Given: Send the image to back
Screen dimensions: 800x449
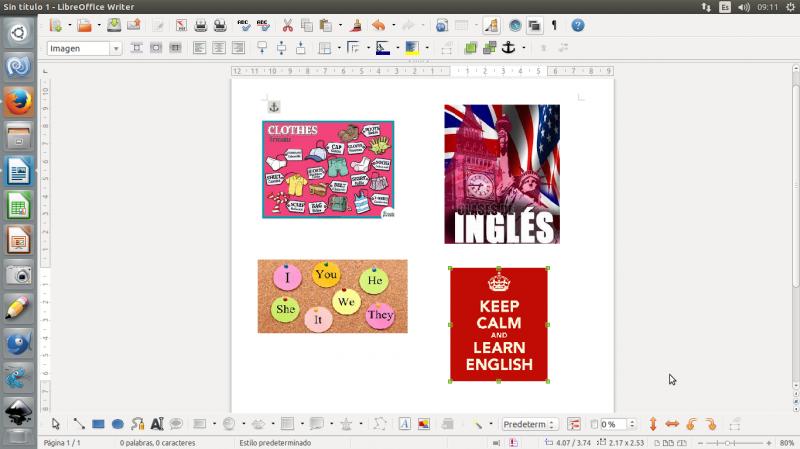Looking at the screenshot, I should (x=490, y=48).
